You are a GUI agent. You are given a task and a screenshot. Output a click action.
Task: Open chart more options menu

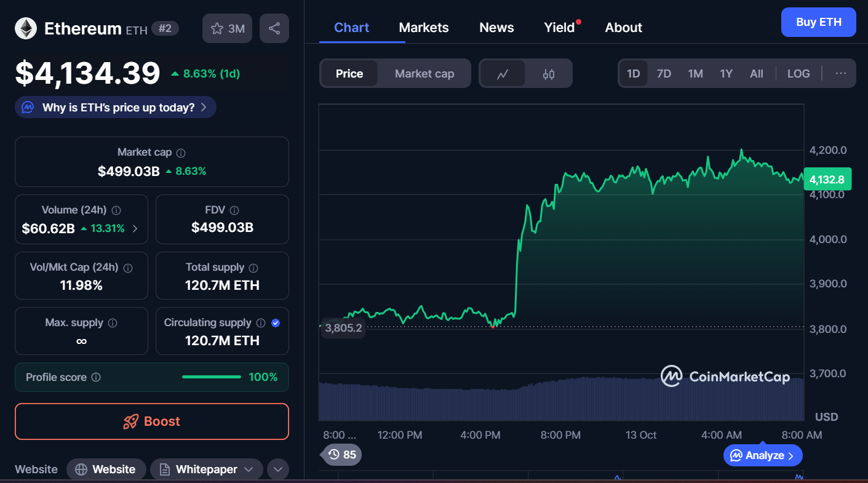click(840, 74)
